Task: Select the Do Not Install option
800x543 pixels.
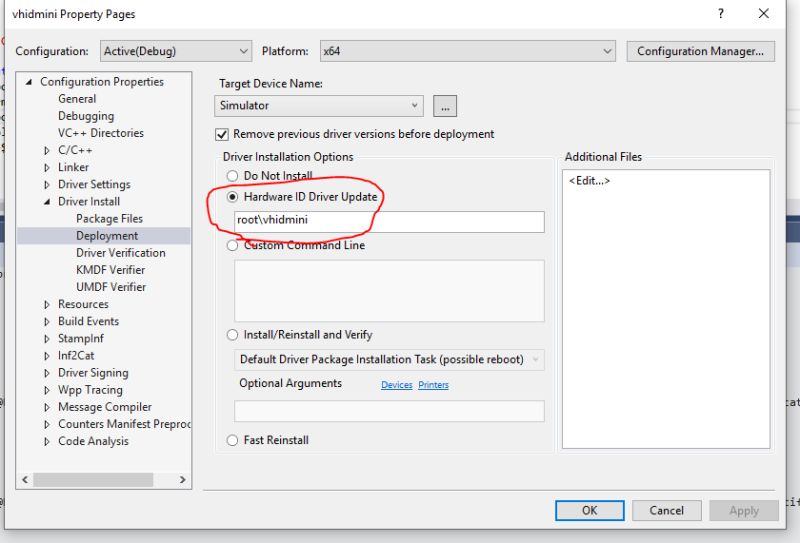Action: pos(232,176)
